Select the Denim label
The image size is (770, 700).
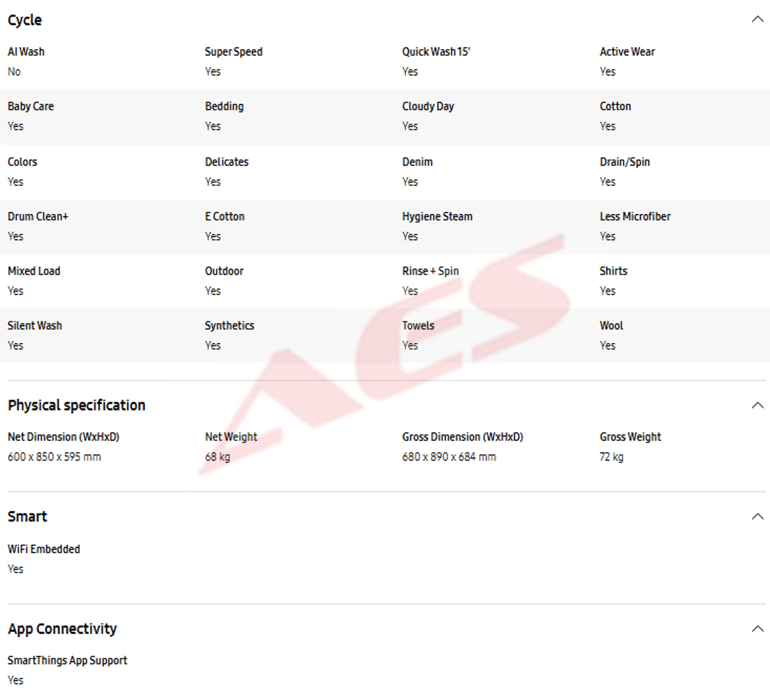417,162
